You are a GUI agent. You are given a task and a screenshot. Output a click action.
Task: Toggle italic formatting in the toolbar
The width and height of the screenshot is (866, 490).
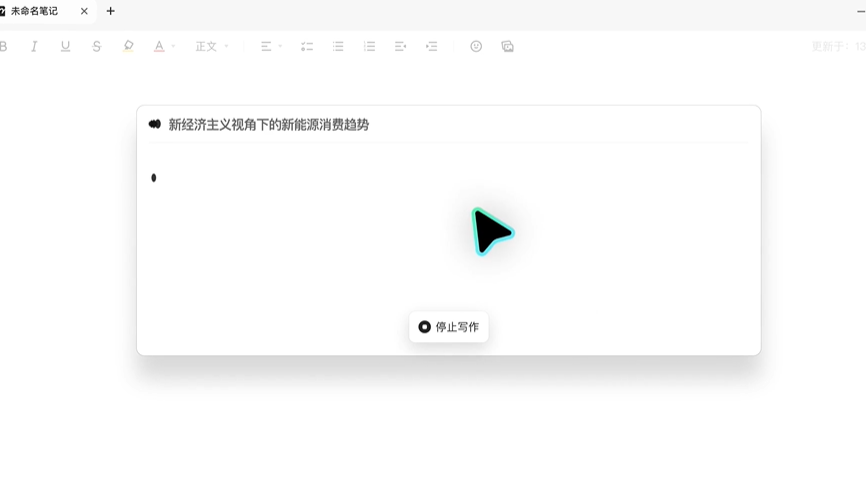(34, 46)
